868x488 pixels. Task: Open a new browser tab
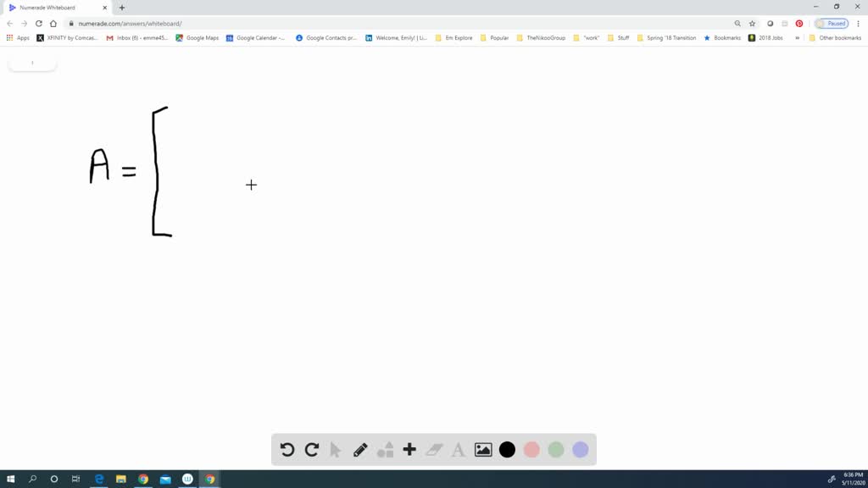pos(121,7)
